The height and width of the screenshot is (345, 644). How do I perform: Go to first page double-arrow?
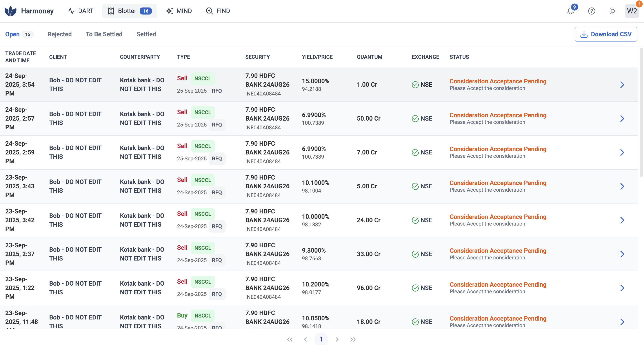[290, 339]
